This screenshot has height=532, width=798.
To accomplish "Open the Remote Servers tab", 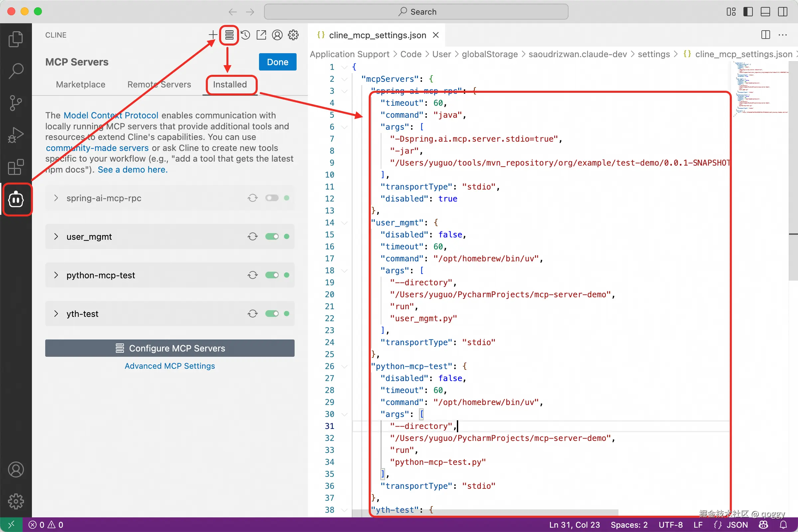I will point(159,84).
